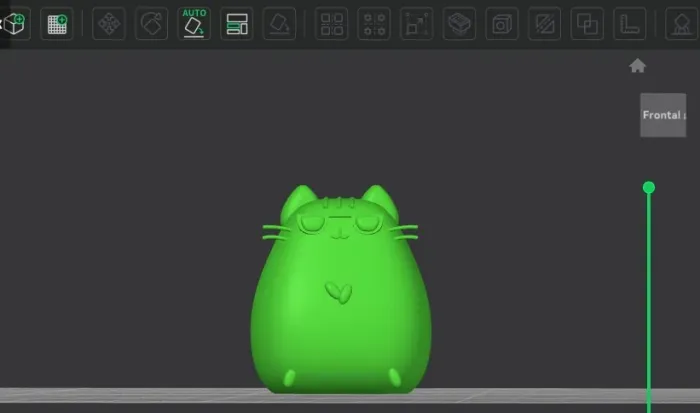Open the support painting tool icon
This screenshot has height=413, width=700.
681,24
